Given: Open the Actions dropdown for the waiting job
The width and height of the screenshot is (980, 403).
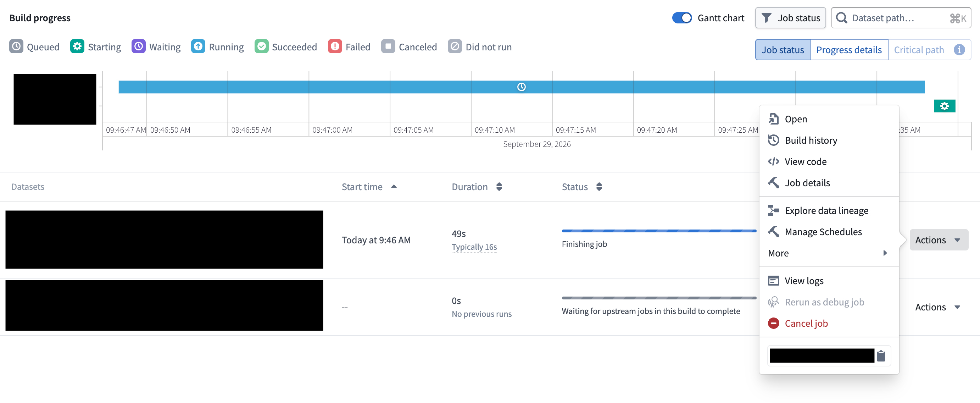Looking at the screenshot, I should [x=938, y=307].
